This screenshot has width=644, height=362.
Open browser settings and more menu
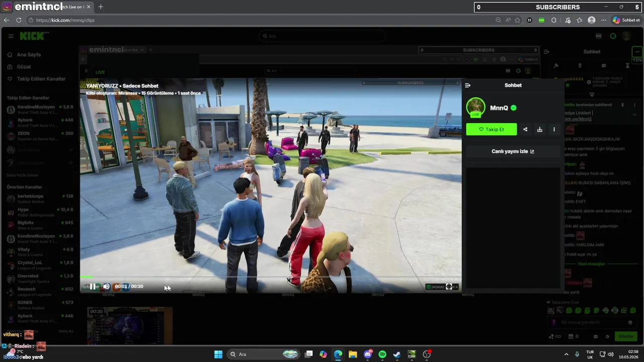(x=603, y=20)
